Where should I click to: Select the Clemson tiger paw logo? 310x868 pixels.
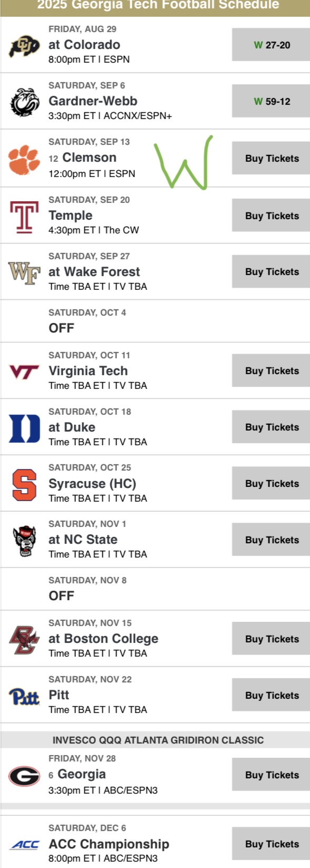[x=24, y=159]
